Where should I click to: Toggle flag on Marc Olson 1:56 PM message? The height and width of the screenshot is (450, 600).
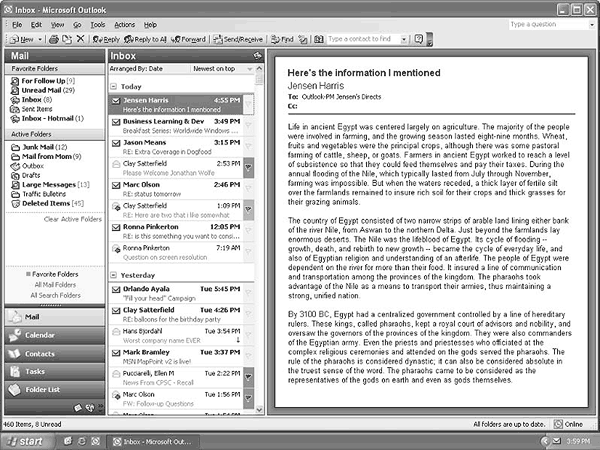tap(248, 398)
